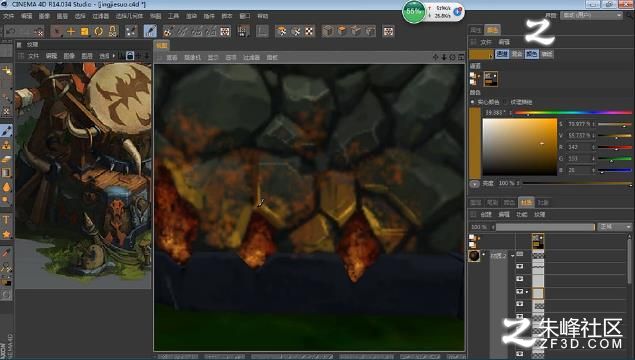Open the viewport 摄像机 menu
The height and width of the screenshot is (360, 635).
pos(192,58)
